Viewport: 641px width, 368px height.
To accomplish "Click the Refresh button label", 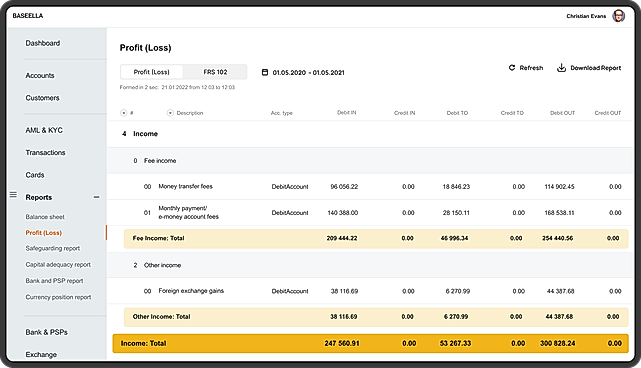I will (531, 68).
